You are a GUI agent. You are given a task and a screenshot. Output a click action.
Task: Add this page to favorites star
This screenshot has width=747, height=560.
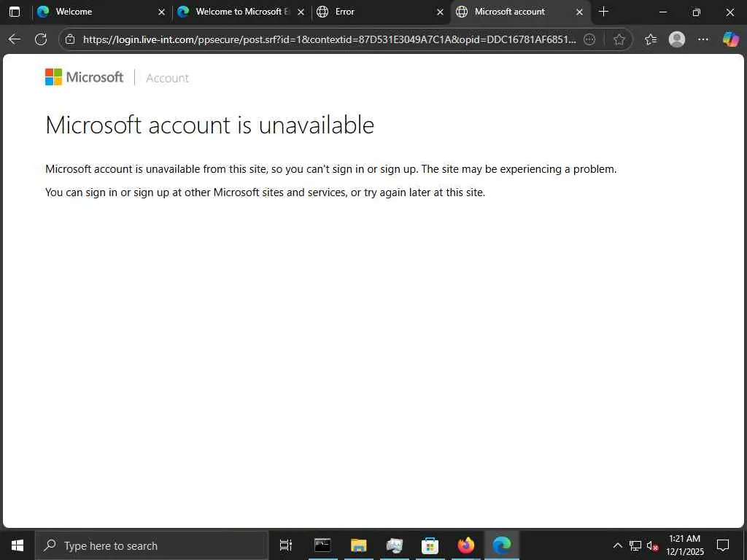(619, 39)
